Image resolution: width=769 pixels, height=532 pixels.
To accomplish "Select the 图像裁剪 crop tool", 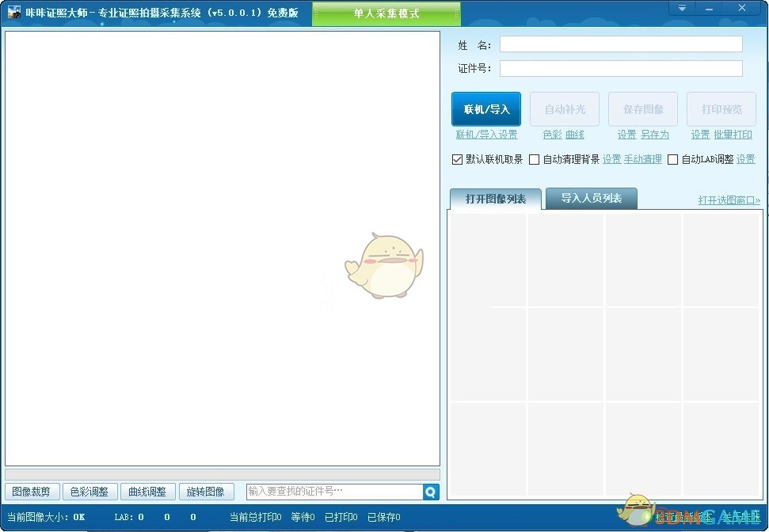I will (32, 491).
